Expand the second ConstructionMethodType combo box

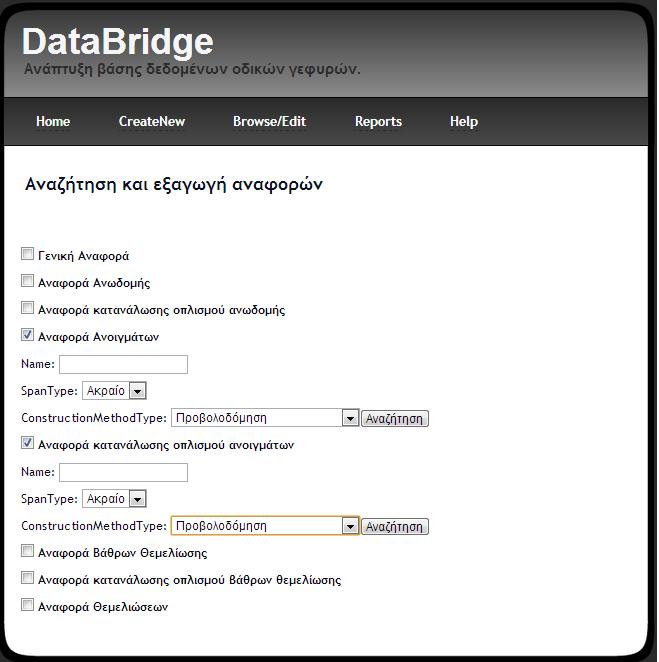(x=265, y=526)
